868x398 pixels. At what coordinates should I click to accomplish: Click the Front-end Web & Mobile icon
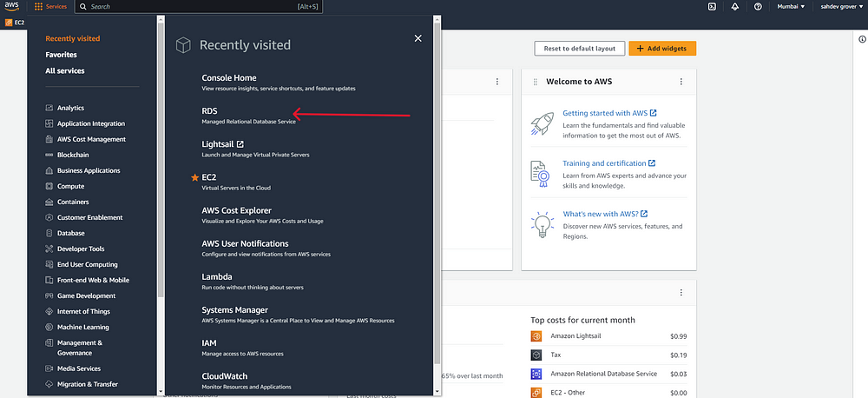49,280
